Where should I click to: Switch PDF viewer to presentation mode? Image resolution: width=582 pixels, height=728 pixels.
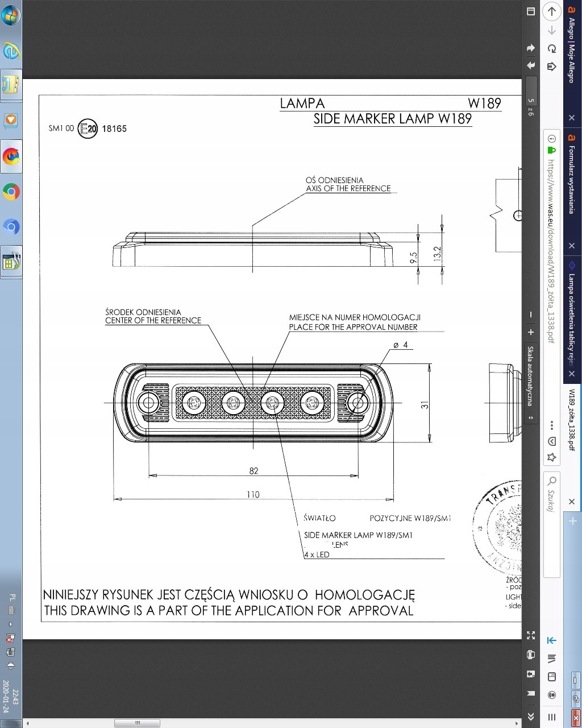tap(531, 635)
